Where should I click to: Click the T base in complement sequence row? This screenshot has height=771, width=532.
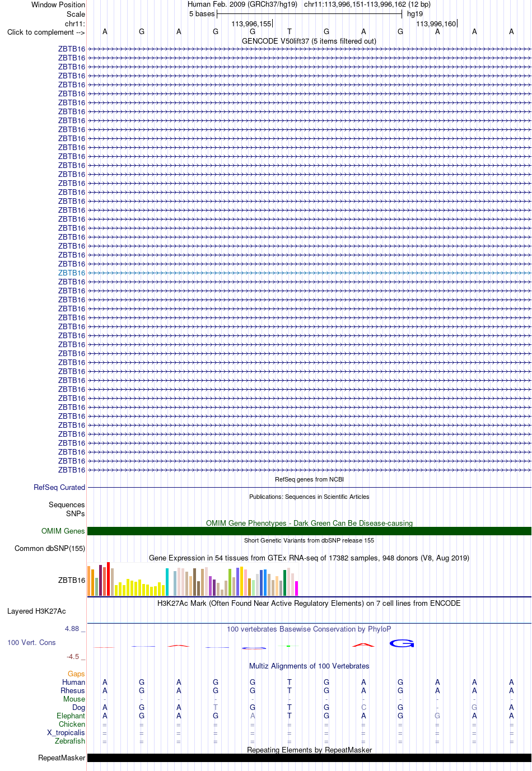click(x=290, y=32)
